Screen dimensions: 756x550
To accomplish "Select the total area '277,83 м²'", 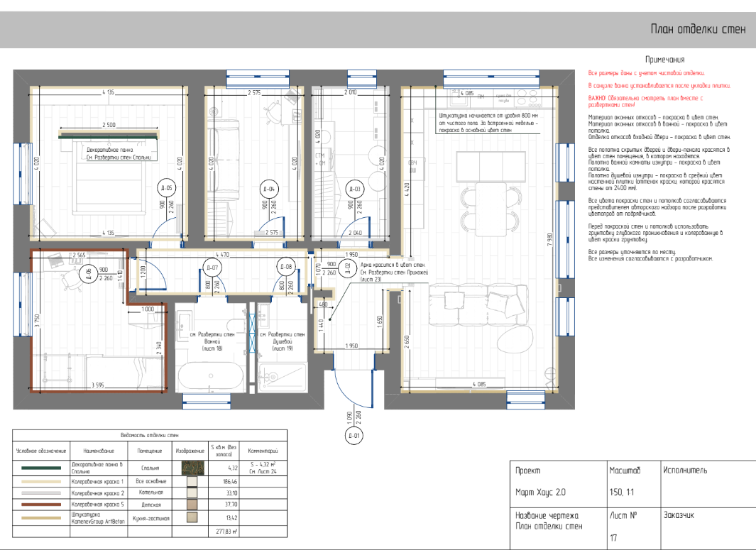I will [x=226, y=532].
